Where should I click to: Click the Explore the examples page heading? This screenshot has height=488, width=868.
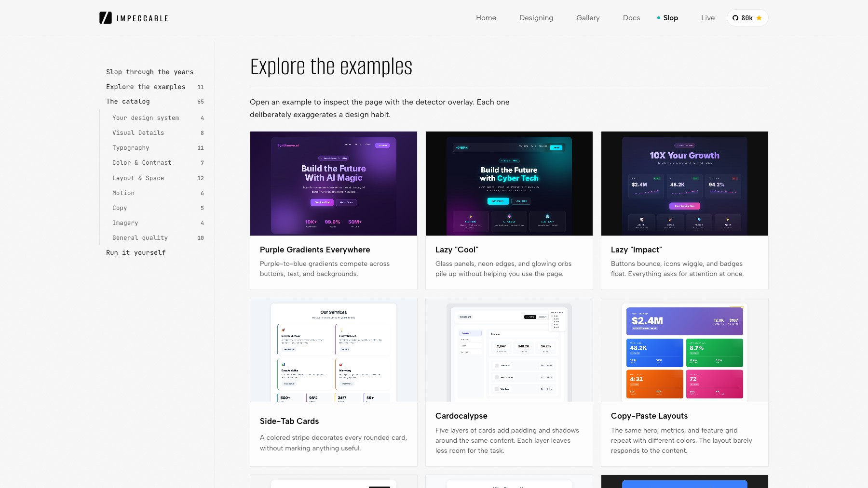[x=331, y=66]
